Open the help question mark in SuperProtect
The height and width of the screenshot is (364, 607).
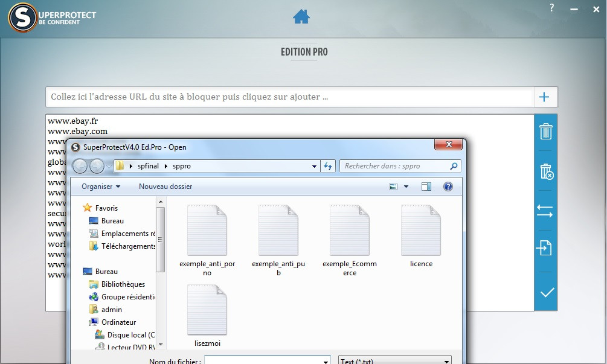pos(551,8)
